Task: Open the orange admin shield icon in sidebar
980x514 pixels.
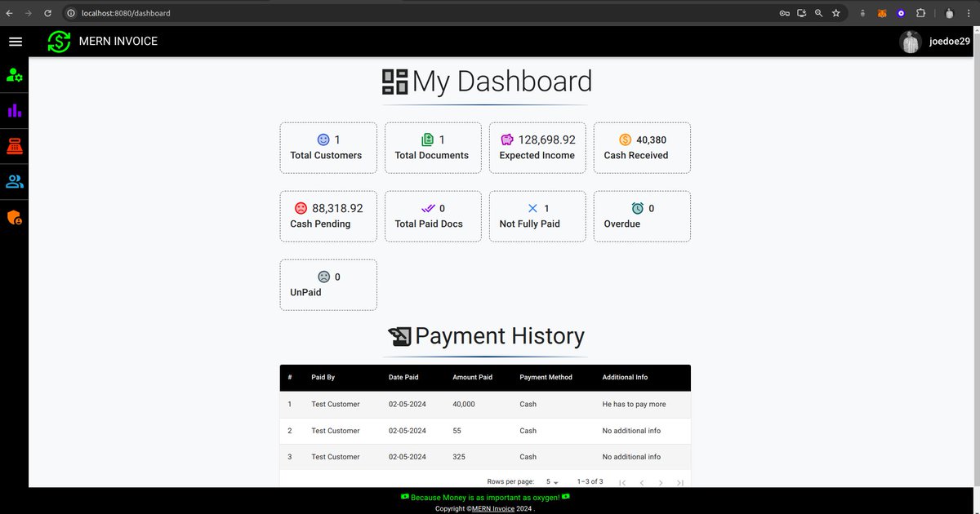Action: 14,217
